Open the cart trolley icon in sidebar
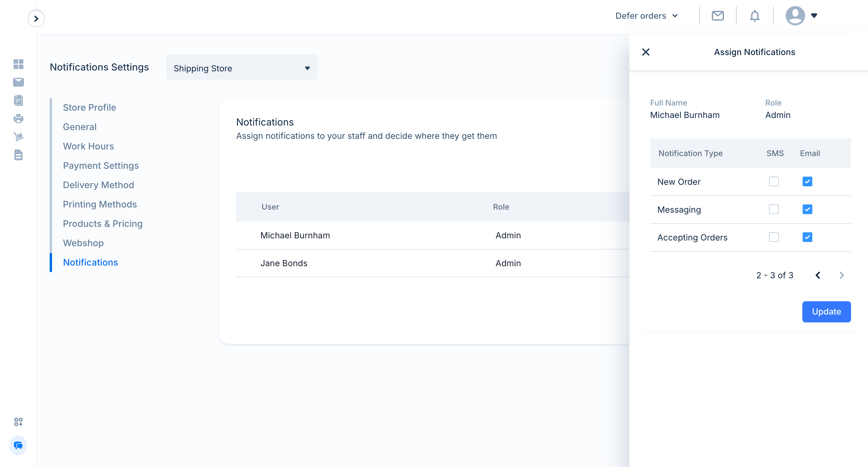The width and height of the screenshot is (868, 467). (18, 137)
